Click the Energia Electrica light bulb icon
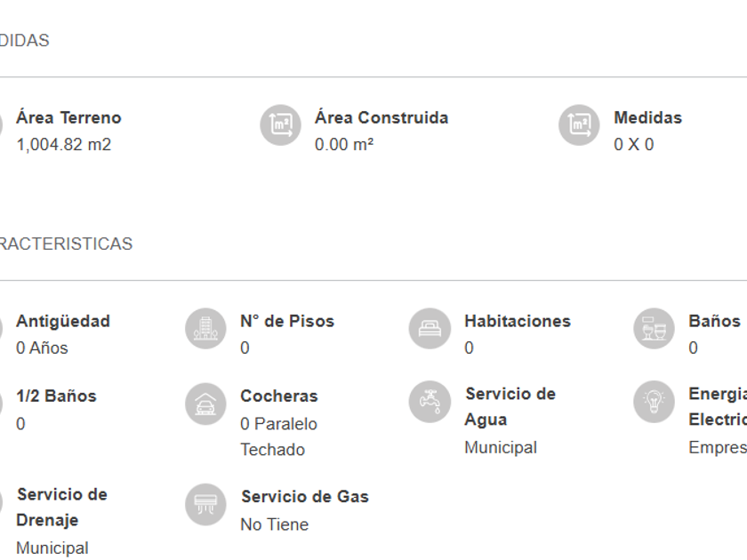747x560 pixels. [x=654, y=402]
